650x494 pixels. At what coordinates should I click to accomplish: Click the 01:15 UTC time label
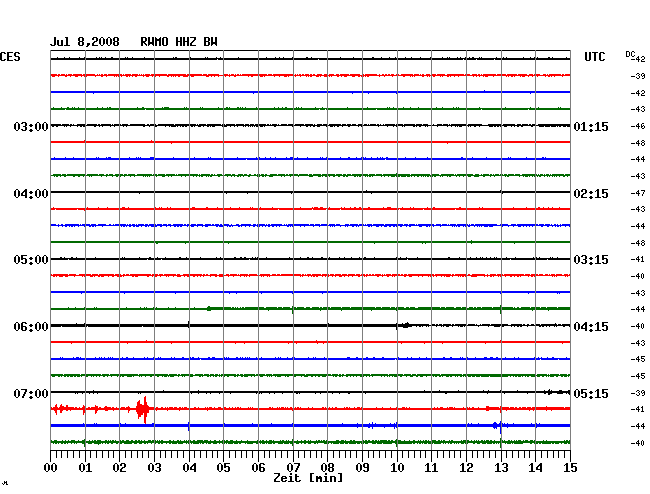(x=591, y=126)
